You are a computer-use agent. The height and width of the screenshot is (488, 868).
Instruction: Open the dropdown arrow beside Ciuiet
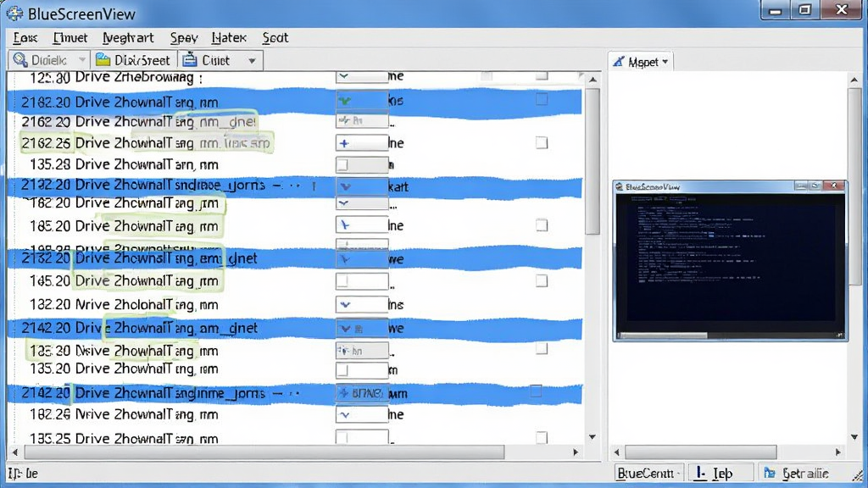[252, 60]
